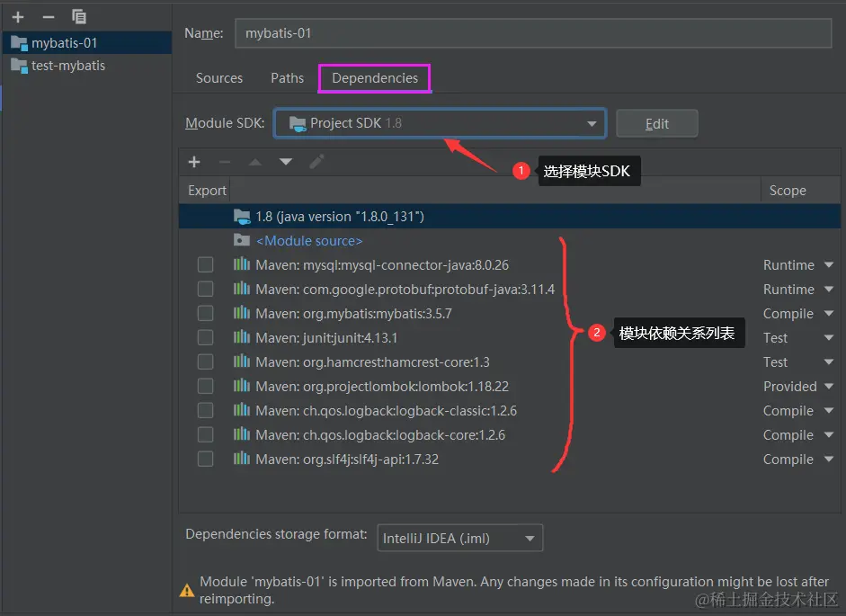
Task: Switch to the Paths tab
Action: click(x=287, y=78)
